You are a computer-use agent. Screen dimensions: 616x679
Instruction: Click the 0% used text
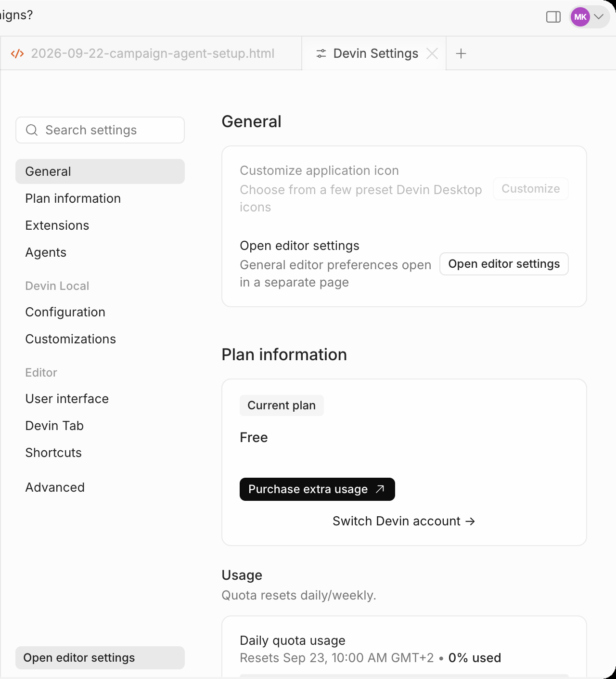click(x=475, y=658)
